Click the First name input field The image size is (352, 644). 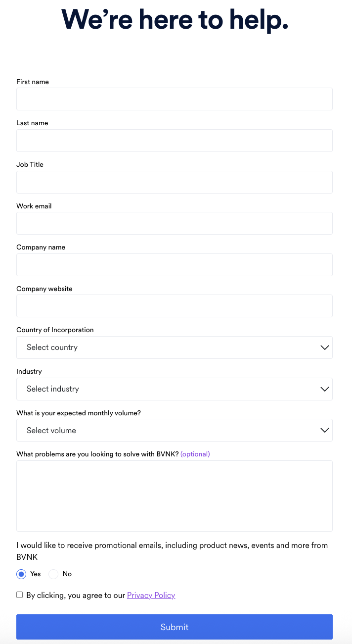coord(174,99)
